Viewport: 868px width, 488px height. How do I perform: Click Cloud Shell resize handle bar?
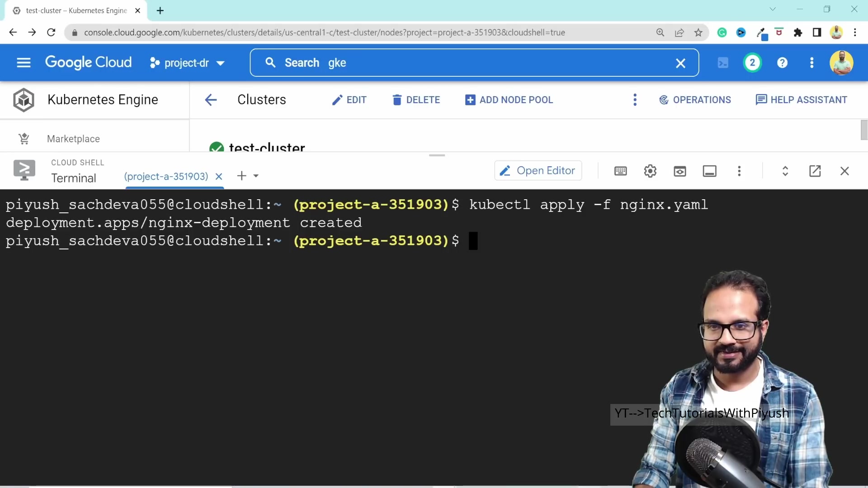(437, 155)
